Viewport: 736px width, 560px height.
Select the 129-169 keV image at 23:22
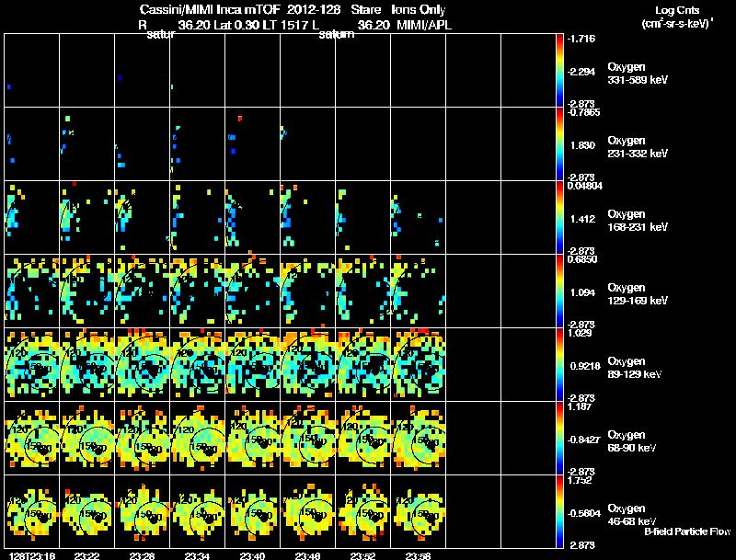pyautogui.click(x=87, y=291)
